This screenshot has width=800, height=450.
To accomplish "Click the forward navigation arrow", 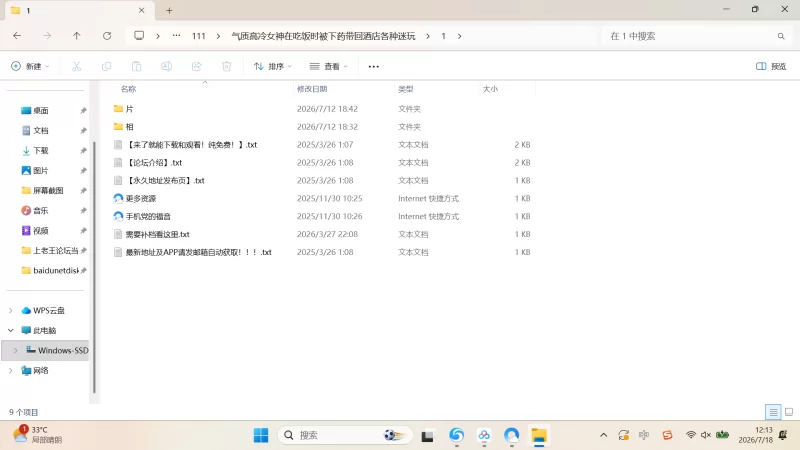I will [47, 36].
